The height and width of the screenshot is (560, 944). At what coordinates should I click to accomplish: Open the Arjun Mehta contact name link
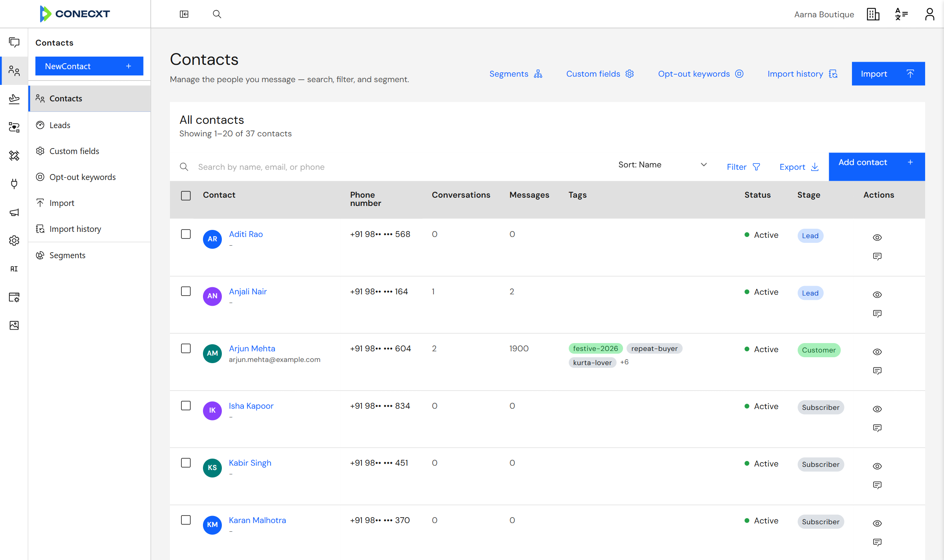(x=252, y=349)
